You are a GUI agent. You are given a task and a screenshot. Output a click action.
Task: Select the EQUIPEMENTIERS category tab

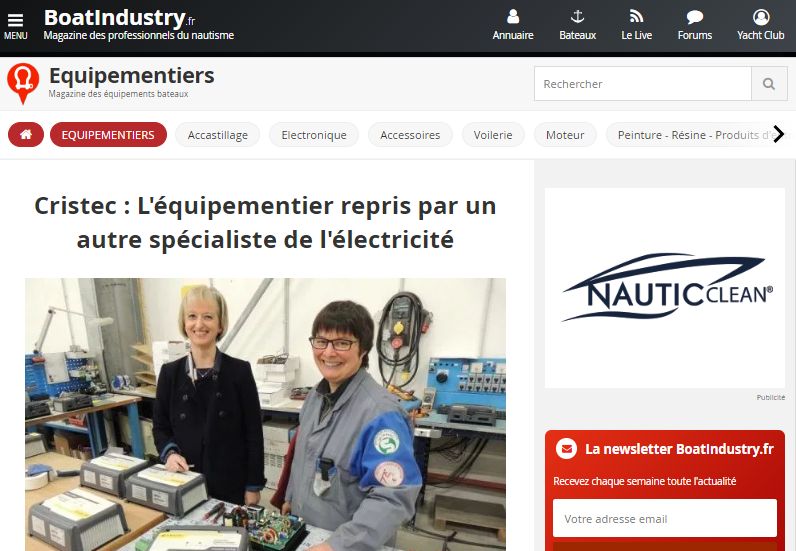coord(108,135)
